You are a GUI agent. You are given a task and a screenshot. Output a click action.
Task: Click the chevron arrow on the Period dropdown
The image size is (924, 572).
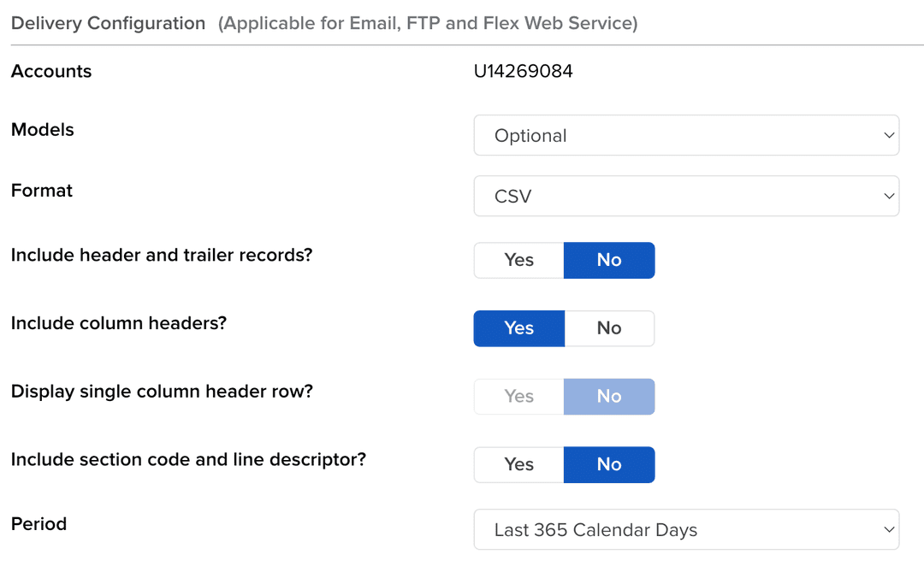pyautogui.click(x=888, y=530)
